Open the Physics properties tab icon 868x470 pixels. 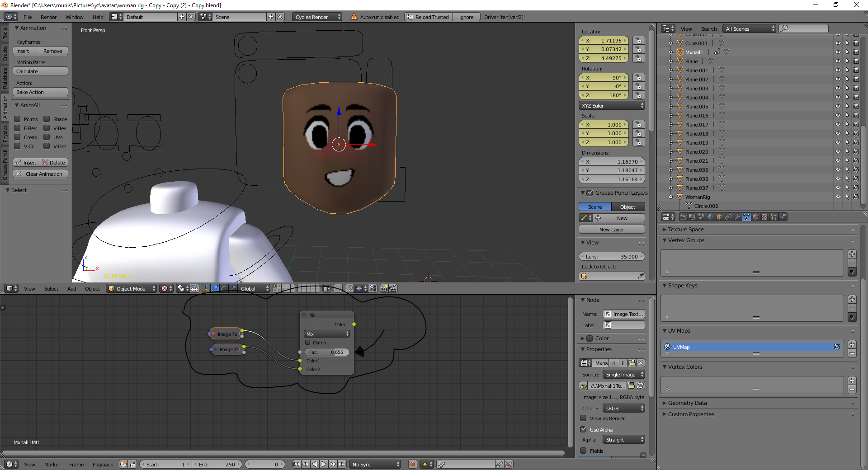783,217
